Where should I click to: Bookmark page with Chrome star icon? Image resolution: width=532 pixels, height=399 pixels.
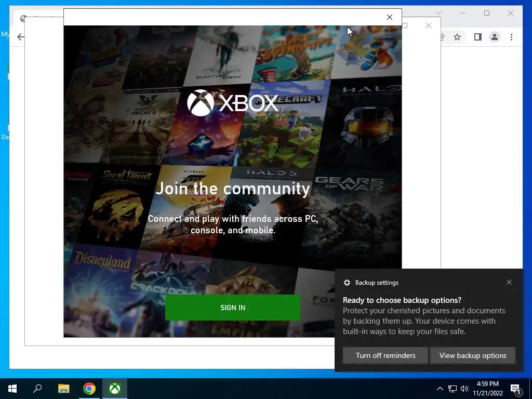click(x=457, y=37)
